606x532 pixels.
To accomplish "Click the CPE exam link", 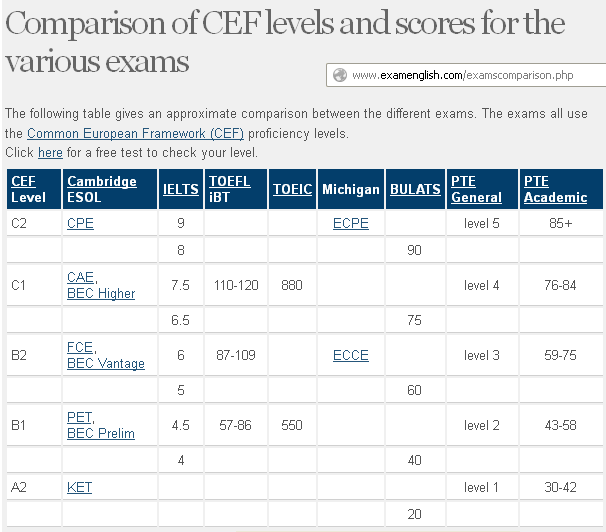I will [x=80, y=223].
